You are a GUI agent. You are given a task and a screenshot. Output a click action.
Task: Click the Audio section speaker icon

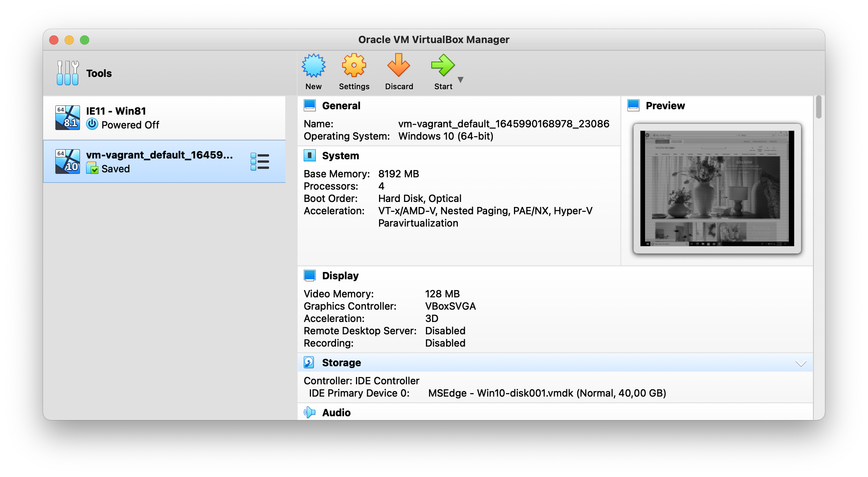310,412
